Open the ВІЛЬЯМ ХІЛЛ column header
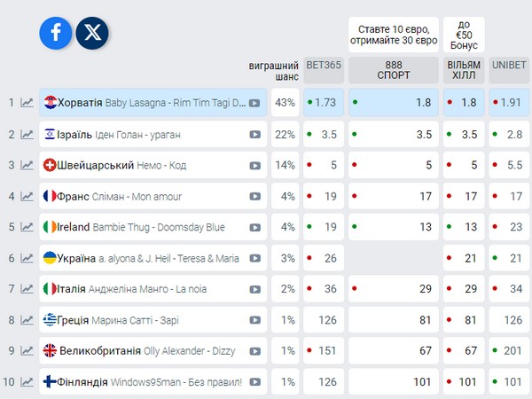The height and width of the screenshot is (399, 532). [x=464, y=70]
